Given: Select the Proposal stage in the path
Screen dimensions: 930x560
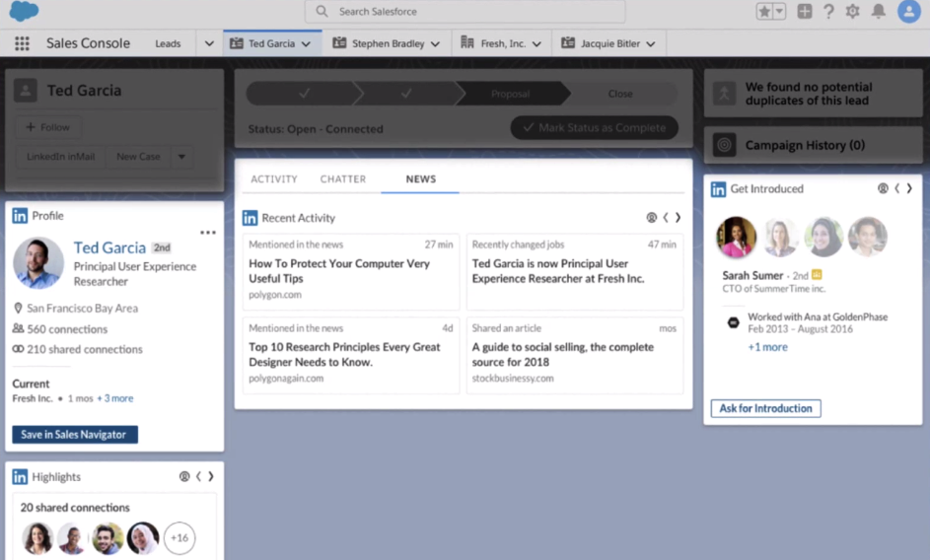Looking at the screenshot, I should [511, 94].
